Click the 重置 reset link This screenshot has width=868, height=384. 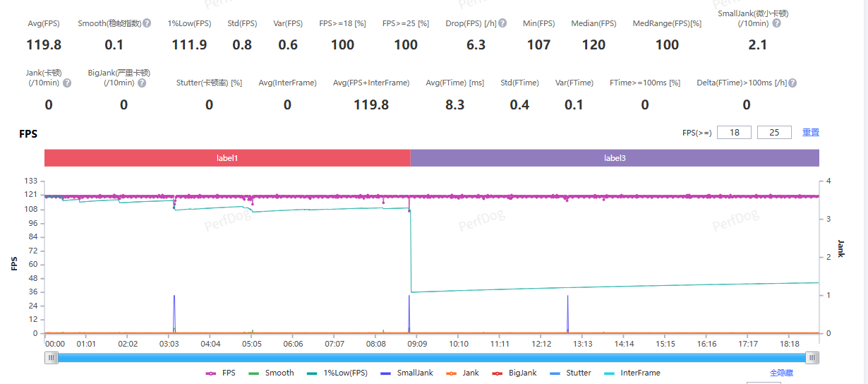pos(811,133)
